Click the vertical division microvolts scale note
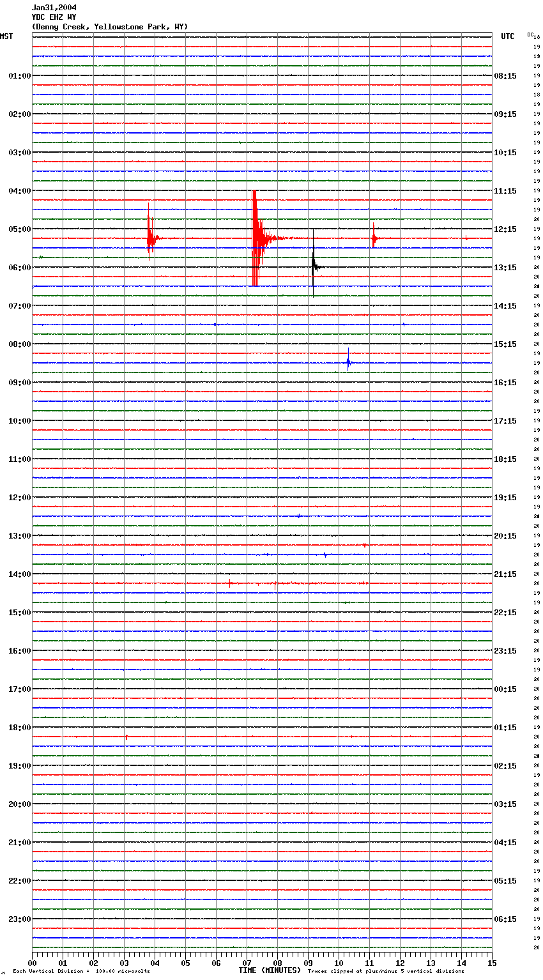 tap(81, 972)
